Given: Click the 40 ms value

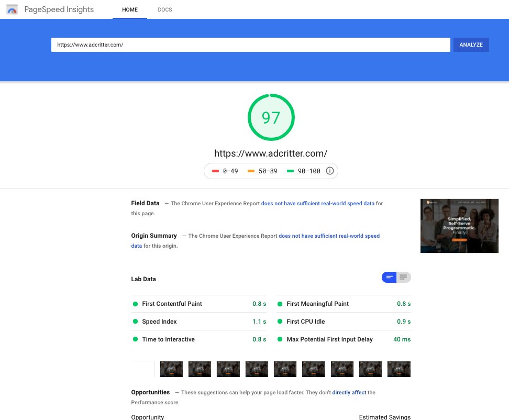Looking at the screenshot, I should coord(402,339).
